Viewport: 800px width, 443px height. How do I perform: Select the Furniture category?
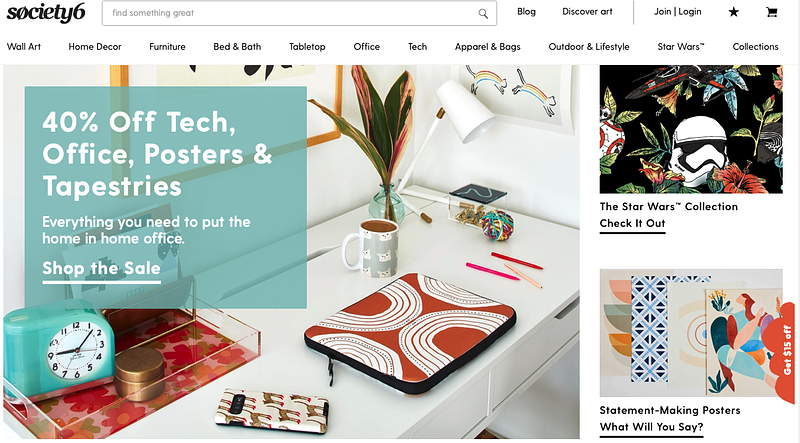(x=167, y=46)
